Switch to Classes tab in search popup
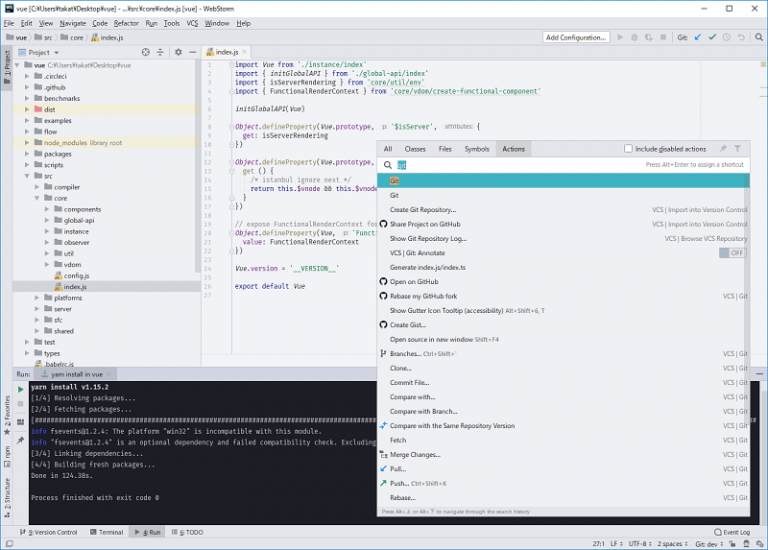The width and height of the screenshot is (768, 550). pos(415,149)
